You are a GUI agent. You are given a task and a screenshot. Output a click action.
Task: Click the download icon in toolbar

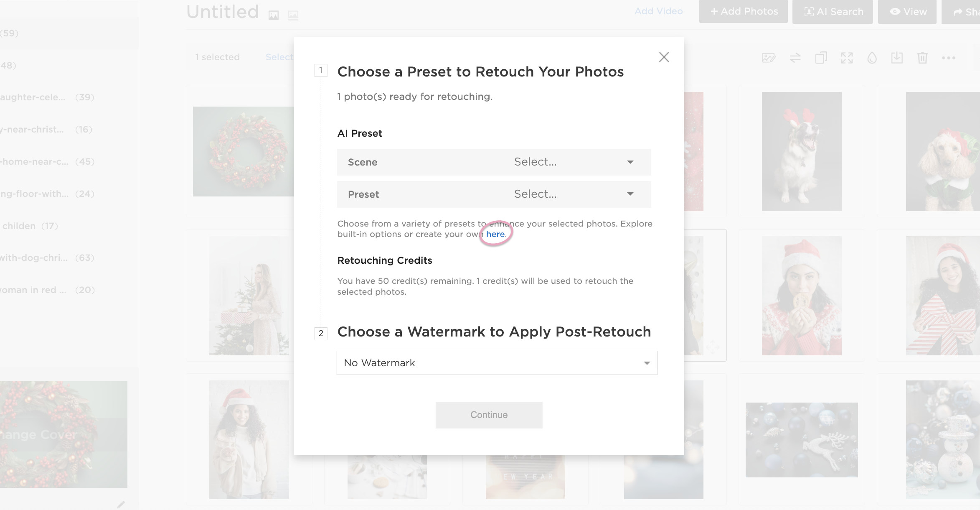click(897, 58)
